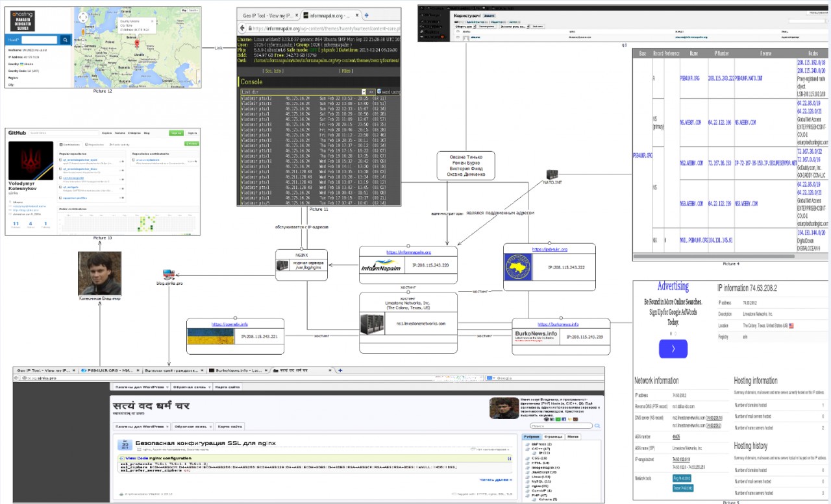Screen dimensions: 831x504
Task: Toggle the send using checkbox in the Console
Action: tap(378, 92)
